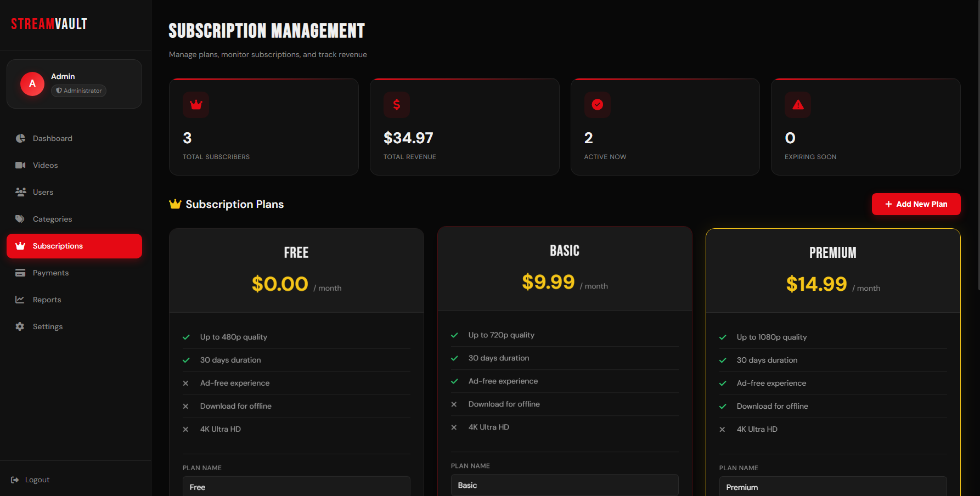Image resolution: width=980 pixels, height=496 pixels.
Task: Click the Administrator role badge
Action: coord(79,91)
